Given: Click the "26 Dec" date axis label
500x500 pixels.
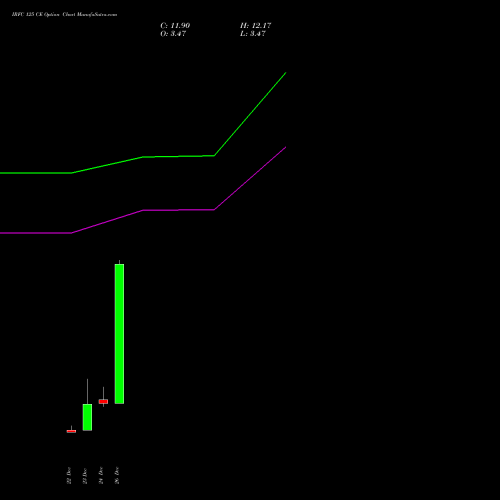Looking at the screenshot, I should (117, 476).
